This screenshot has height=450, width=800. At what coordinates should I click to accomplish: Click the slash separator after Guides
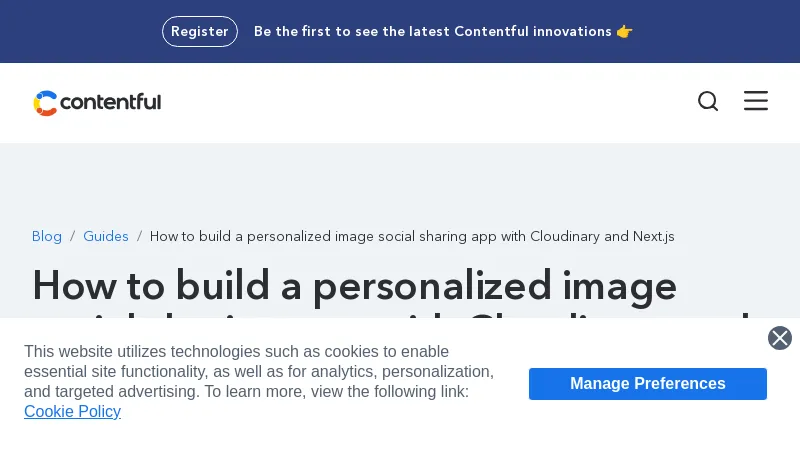(x=139, y=236)
